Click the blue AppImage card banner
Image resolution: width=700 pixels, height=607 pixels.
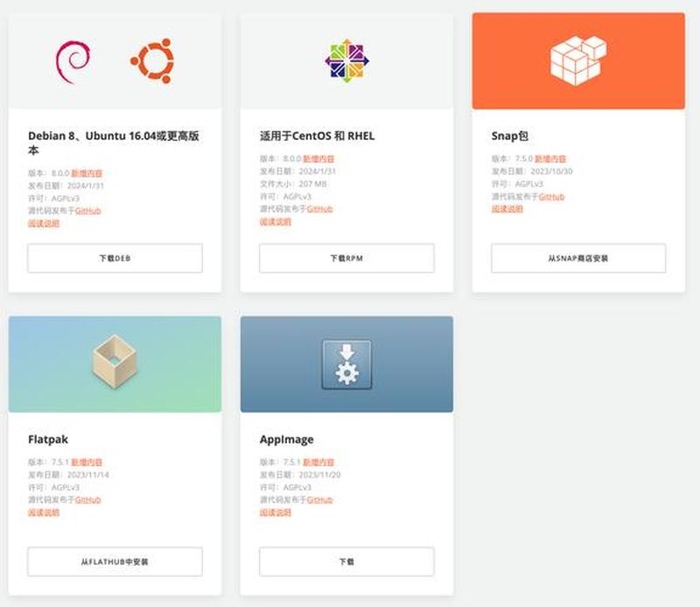pyautogui.click(x=346, y=364)
